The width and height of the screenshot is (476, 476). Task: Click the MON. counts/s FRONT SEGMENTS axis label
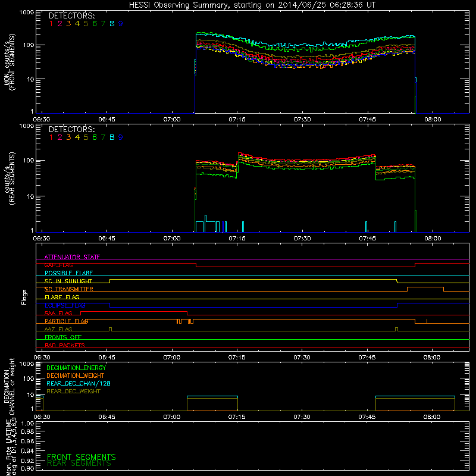[x=9, y=61]
